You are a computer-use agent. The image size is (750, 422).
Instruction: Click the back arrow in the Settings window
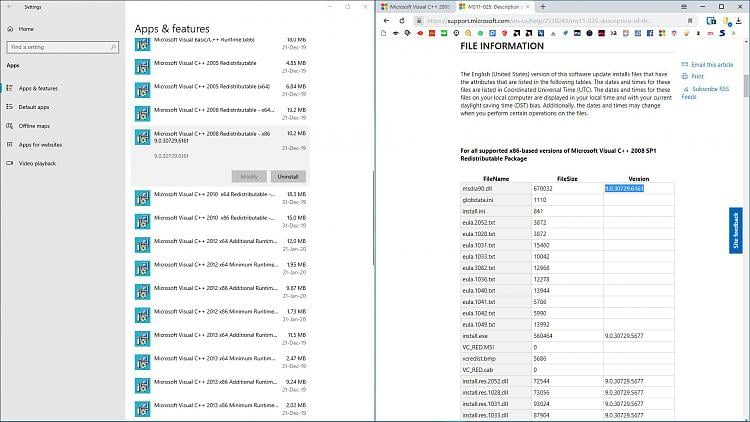click(10, 7)
